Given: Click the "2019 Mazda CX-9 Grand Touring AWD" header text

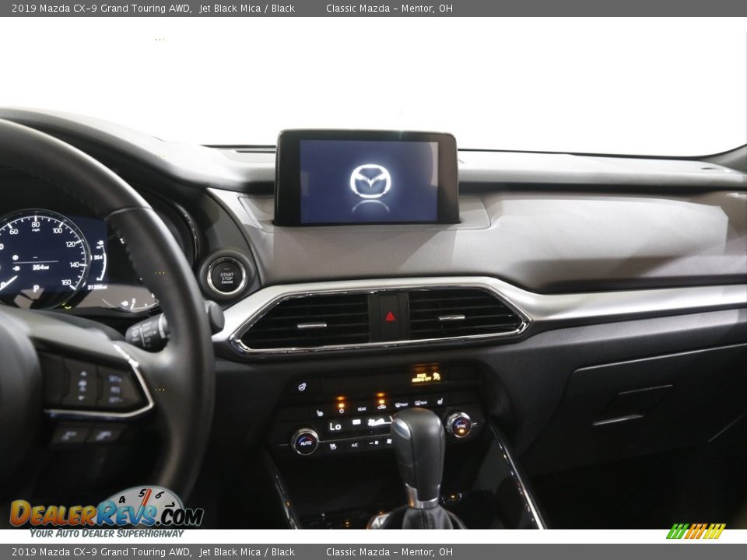Looking at the screenshot, I should pos(101,8).
